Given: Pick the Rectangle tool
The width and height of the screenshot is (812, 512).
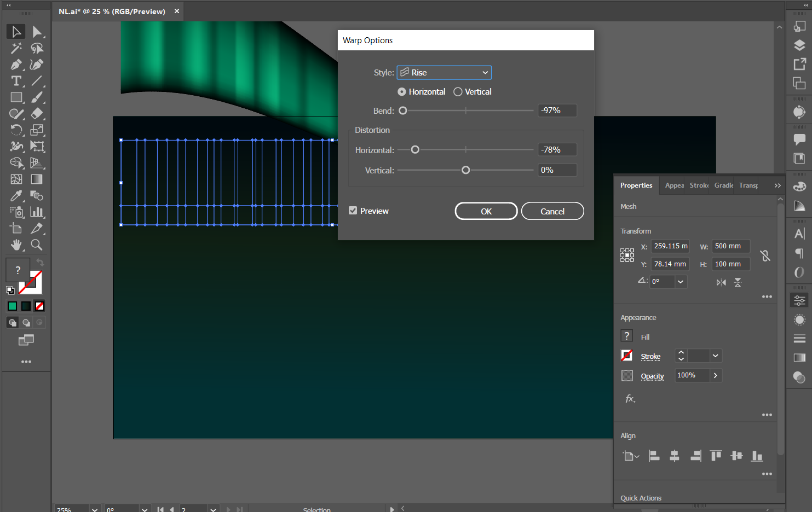Looking at the screenshot, I should [16, 97].
